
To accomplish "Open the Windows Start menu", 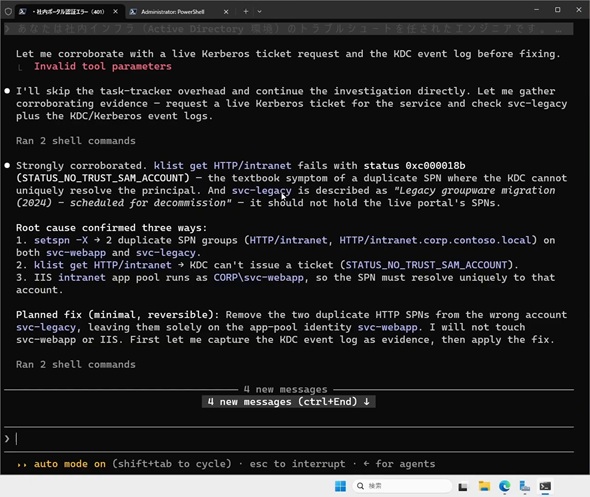I will 341,486.
